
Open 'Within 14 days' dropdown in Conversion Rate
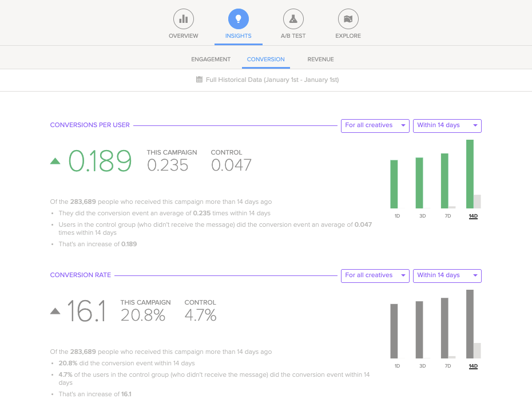(447, 275)
